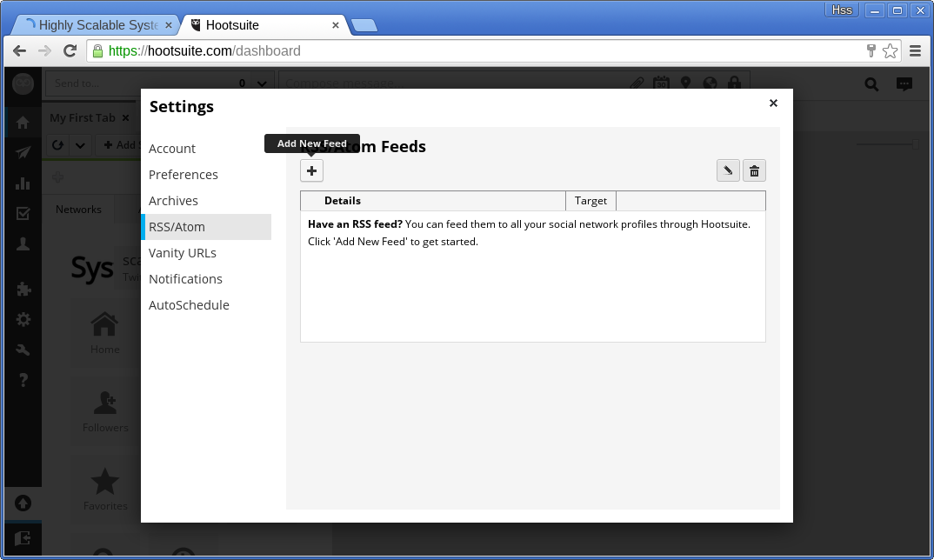Select the Favorites stream option
Screen dimensions: 934x560
(x=105, y=490)
